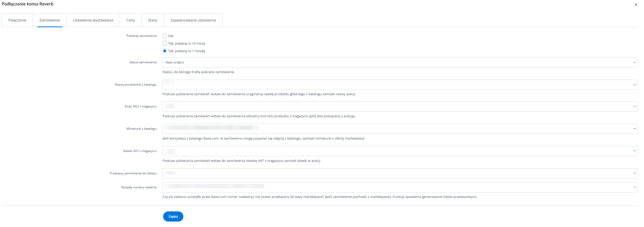Open the Zamówienia tab
The height and width of the screenshot is (227, 644).
49,20
